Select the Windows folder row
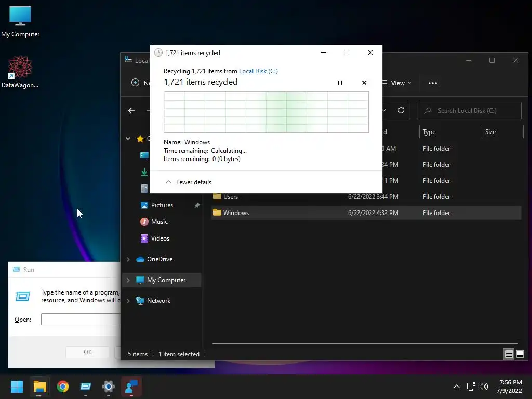The width and height of the screenshot is (532, 399). [366, 212]
